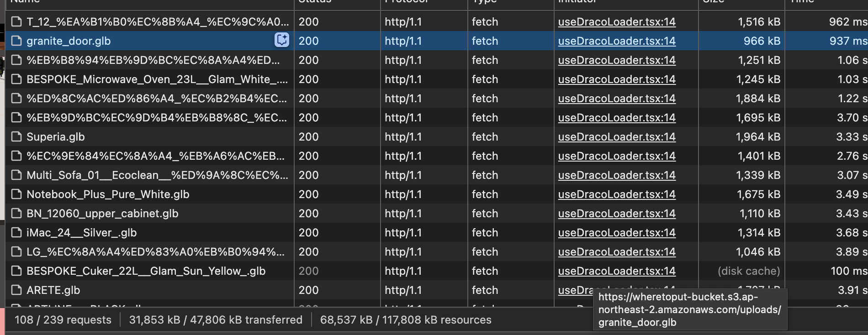The image size is (868, 335).
Task: Select the BN_12060_upper_cabinet.glb request
Action: [102, 213]
